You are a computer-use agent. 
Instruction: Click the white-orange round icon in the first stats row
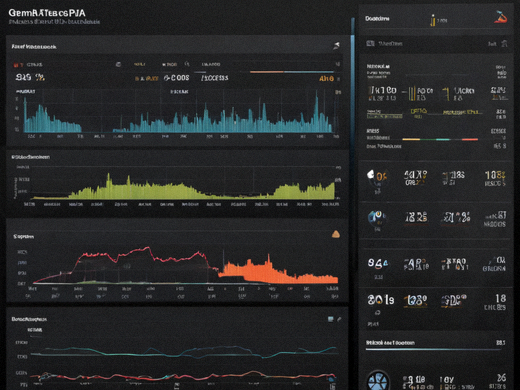(x=370, y=175)
